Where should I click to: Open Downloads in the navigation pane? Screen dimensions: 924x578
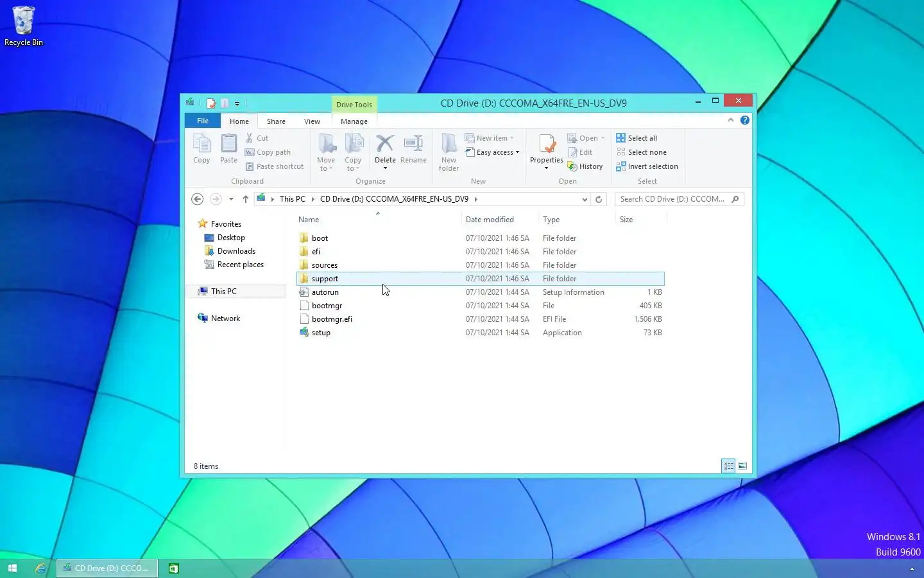point(236,251)
